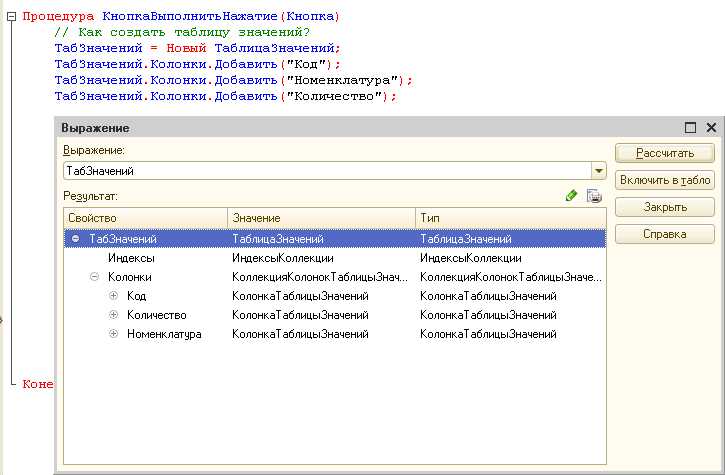725x475 pixels.
Task: Click the Рассчитать button
Action: coord(665,153)
